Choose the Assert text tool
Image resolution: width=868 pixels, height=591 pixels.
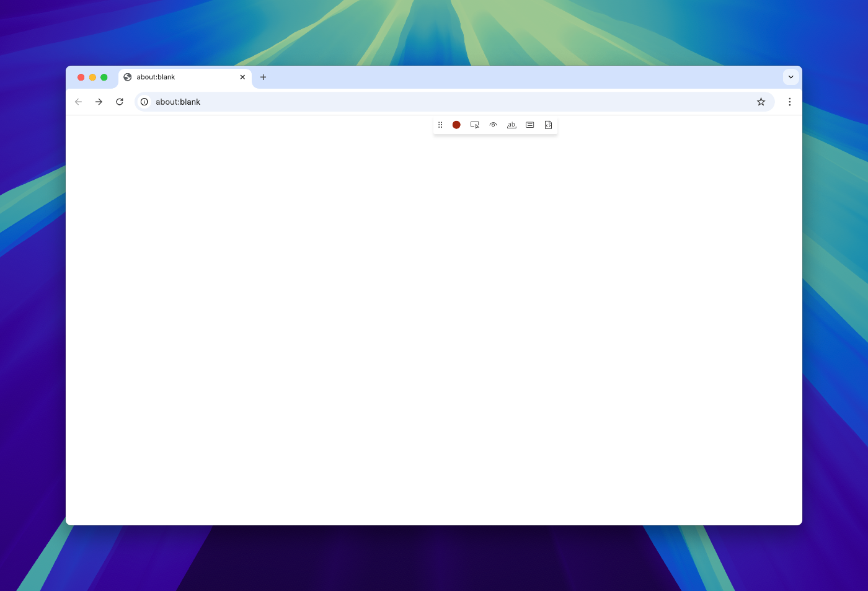(x=511, y=125)
